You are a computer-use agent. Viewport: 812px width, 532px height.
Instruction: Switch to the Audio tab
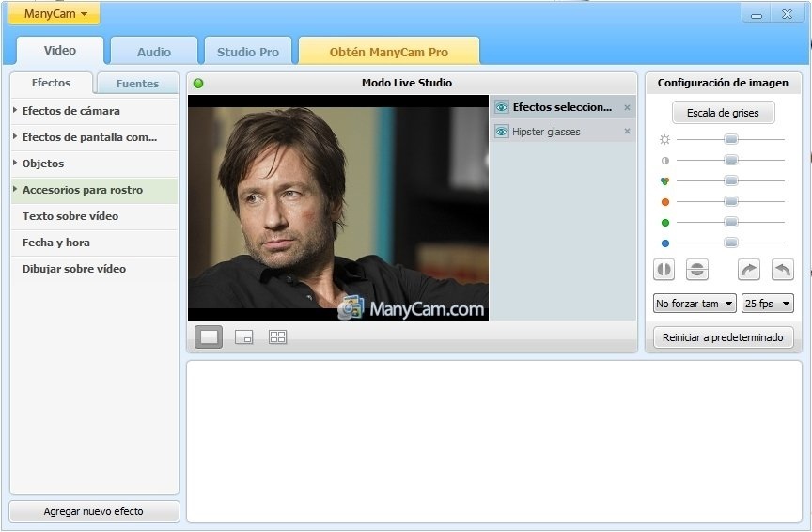(154, 52)
